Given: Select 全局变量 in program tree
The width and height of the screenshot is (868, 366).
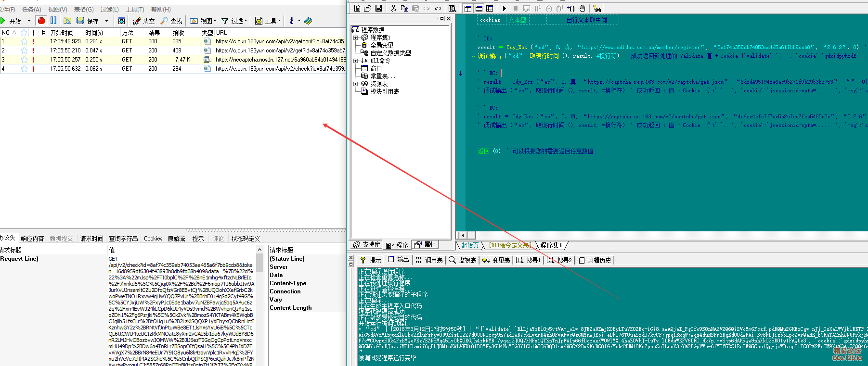Looking at the screenshot, I should (381, 45).
